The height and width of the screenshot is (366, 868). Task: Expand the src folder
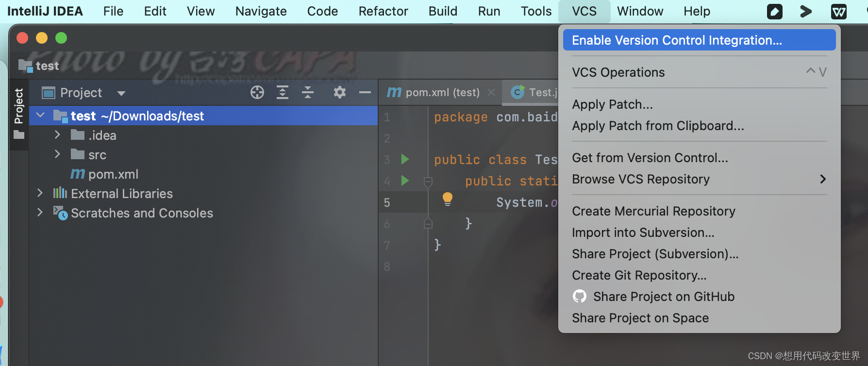tap(57, 154)
